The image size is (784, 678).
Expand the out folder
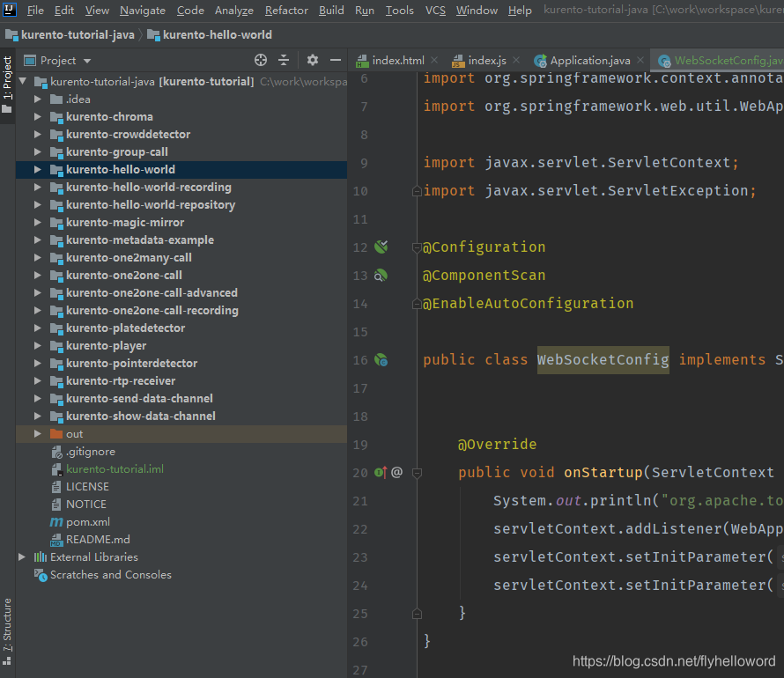tap(38, 434)
